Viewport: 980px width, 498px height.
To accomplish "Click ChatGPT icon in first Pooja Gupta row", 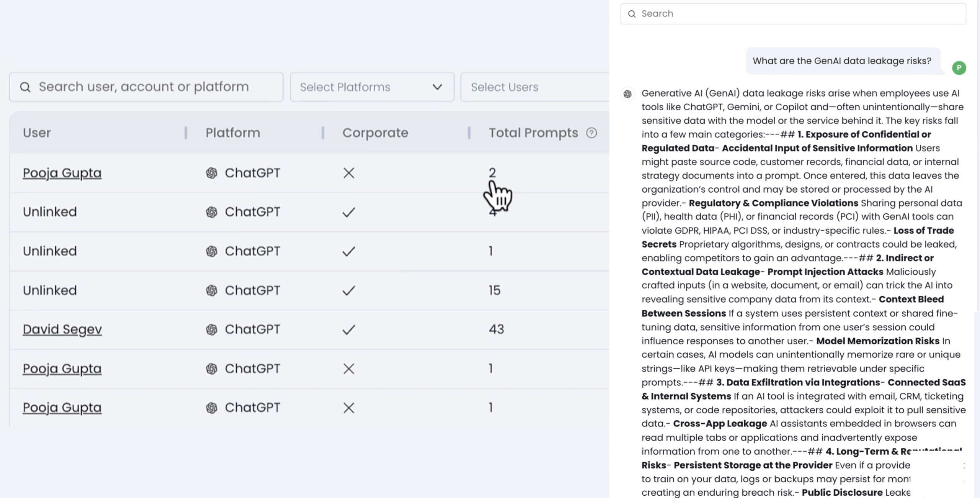I will (x=212, y=173).
